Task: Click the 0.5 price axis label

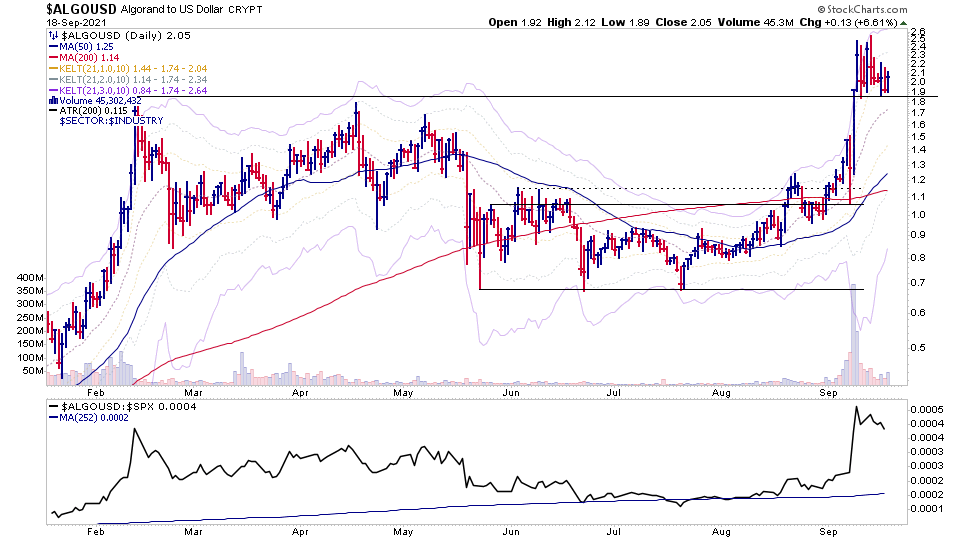Action: click(918, 348)
